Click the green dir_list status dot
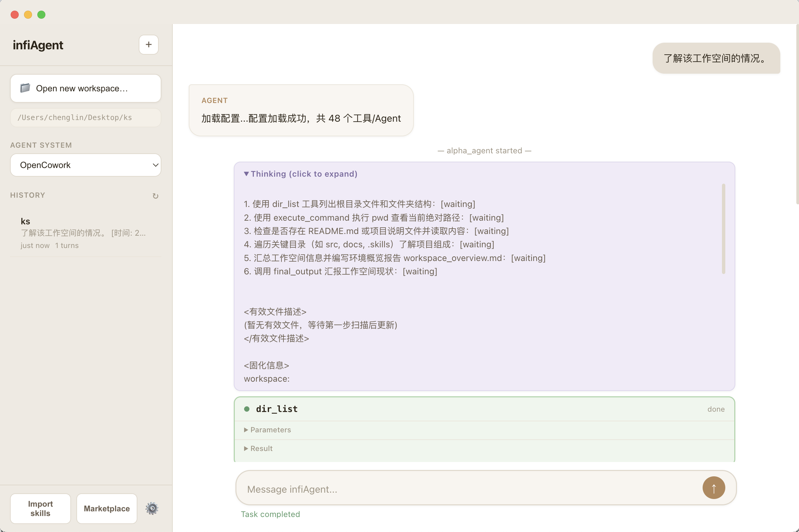This screenshot has height=532, width=799. point(247,409)
